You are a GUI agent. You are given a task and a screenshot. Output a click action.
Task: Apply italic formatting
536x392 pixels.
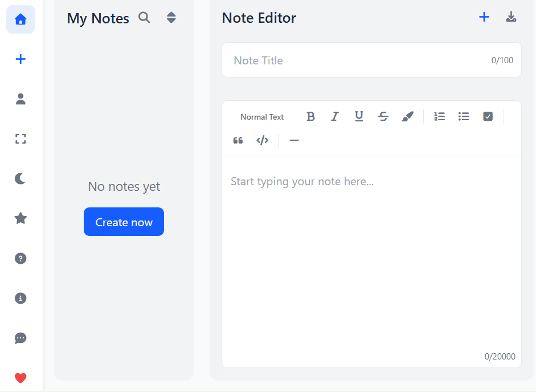(x=334, y=116)
